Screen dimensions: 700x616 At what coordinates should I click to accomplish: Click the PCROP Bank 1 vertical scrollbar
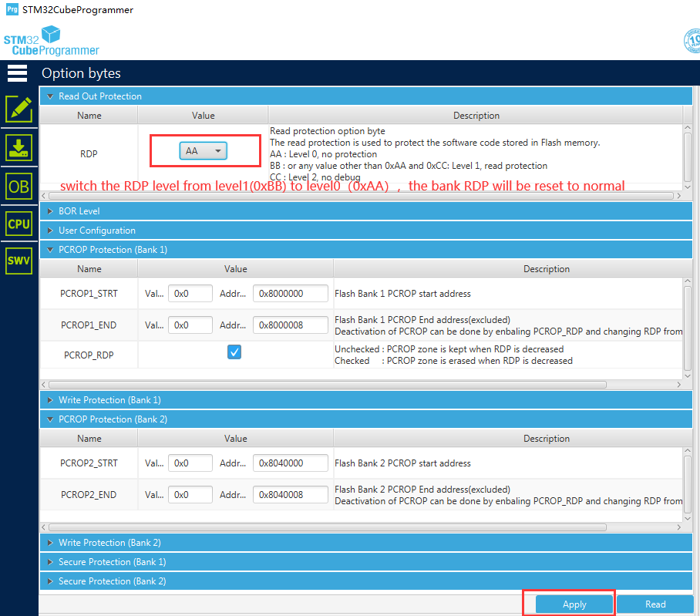pyautogui.click(x=688, y=328)
